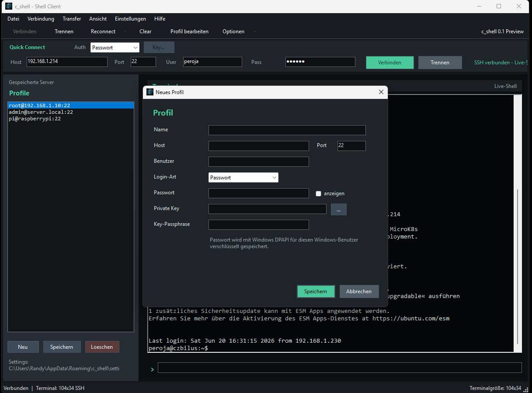532x393 pixels.
Task: Open the Verbindung menu
Action: (x=41, y=19)
